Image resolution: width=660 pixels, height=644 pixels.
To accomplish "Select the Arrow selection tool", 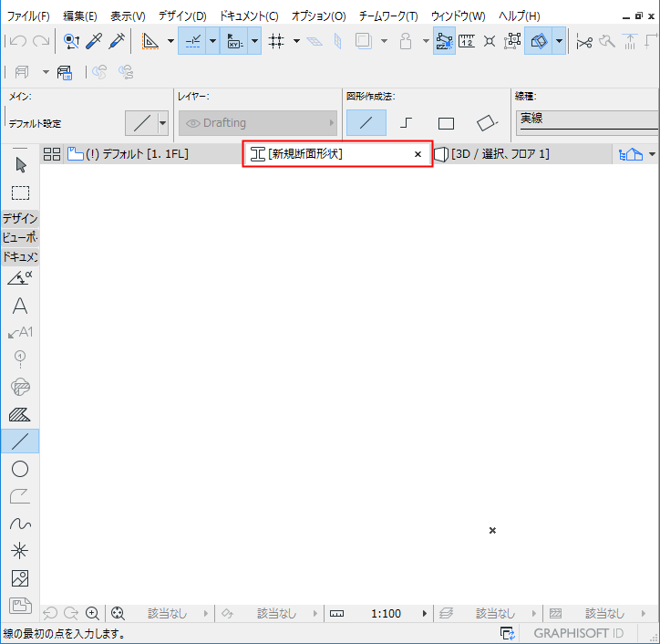I will click(x=20, y=165).
